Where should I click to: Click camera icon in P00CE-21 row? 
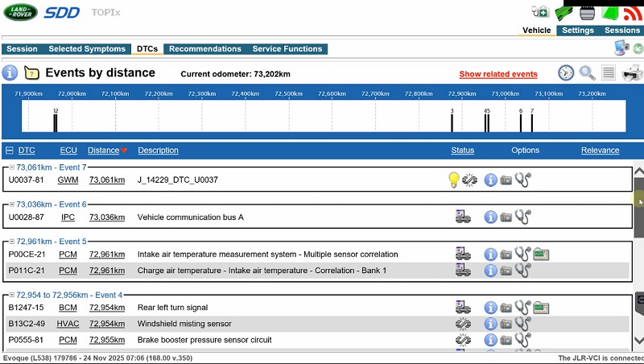click(506, 254)
